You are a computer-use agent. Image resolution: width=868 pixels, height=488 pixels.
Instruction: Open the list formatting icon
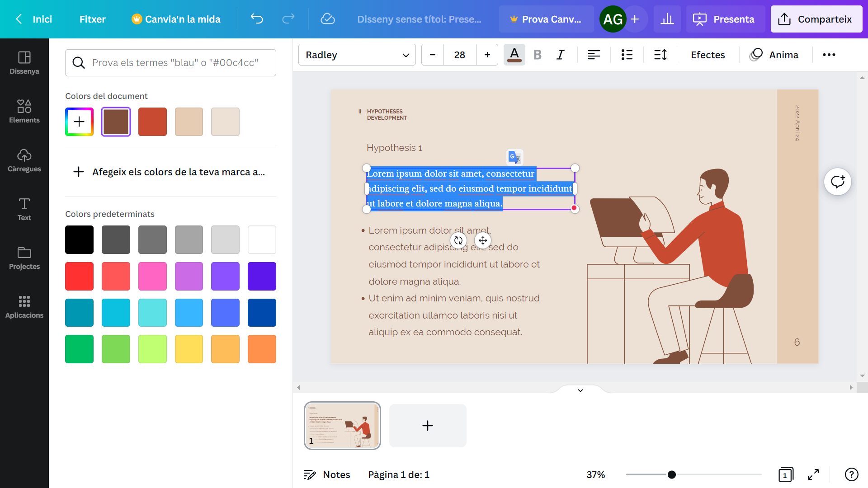tap(627, 55)
